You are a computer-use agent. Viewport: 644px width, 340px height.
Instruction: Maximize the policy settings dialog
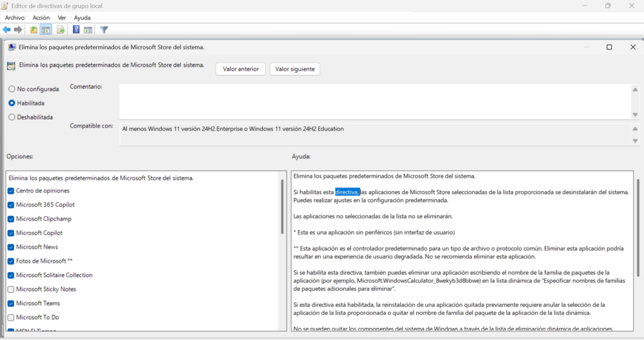(609, 47)
